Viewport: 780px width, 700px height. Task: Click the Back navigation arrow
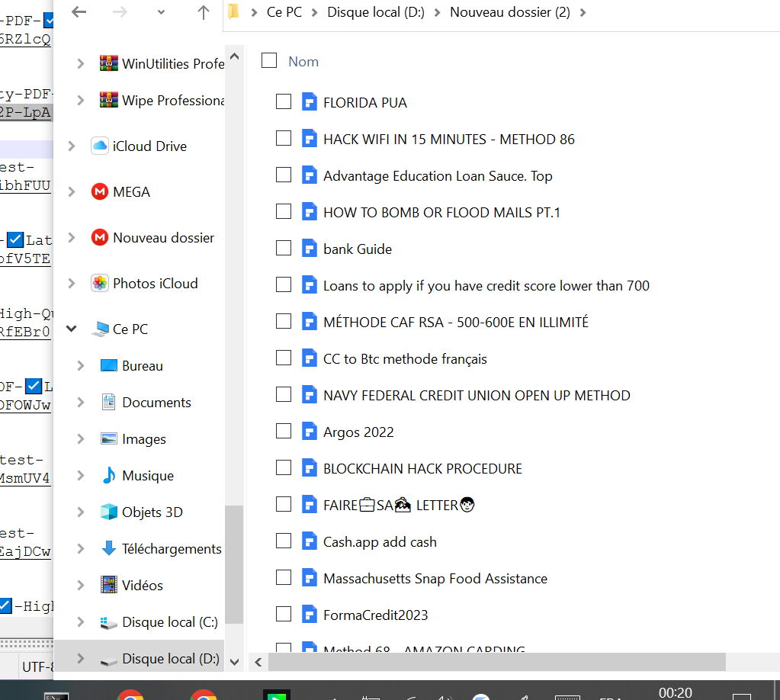point(79,12)
